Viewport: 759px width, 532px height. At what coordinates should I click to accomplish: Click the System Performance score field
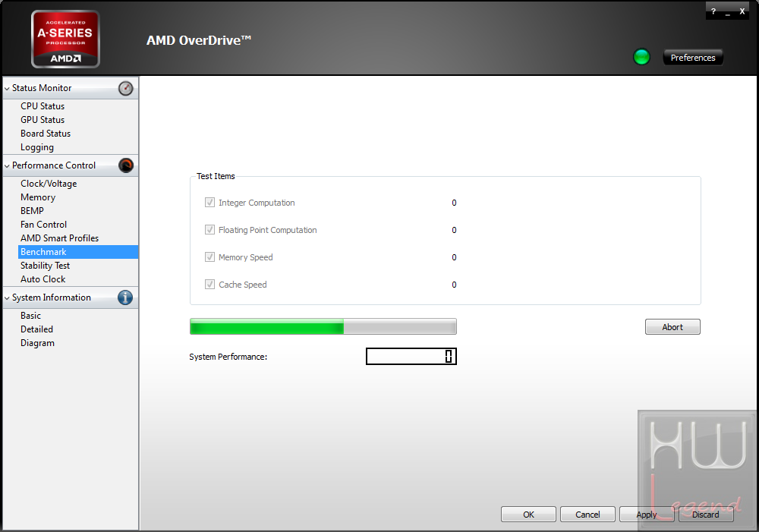click(x=411, y=356)
